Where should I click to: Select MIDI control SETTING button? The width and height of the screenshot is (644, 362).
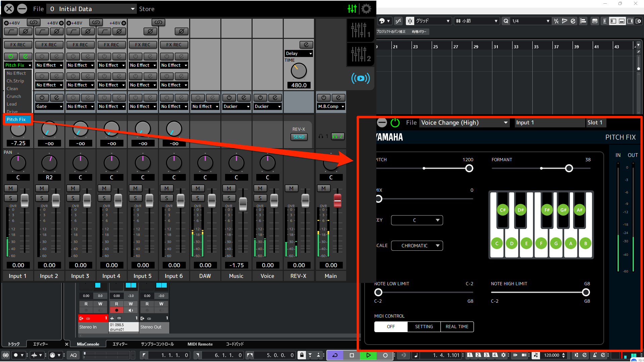click(x=424, y=326)
